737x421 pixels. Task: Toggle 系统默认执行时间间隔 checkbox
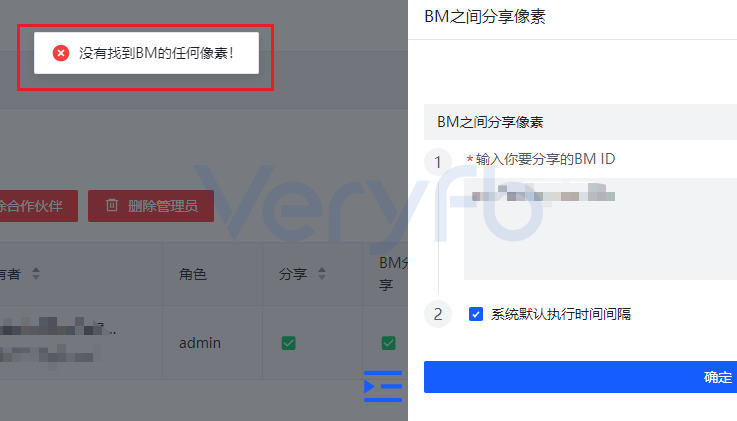(476, 314)
